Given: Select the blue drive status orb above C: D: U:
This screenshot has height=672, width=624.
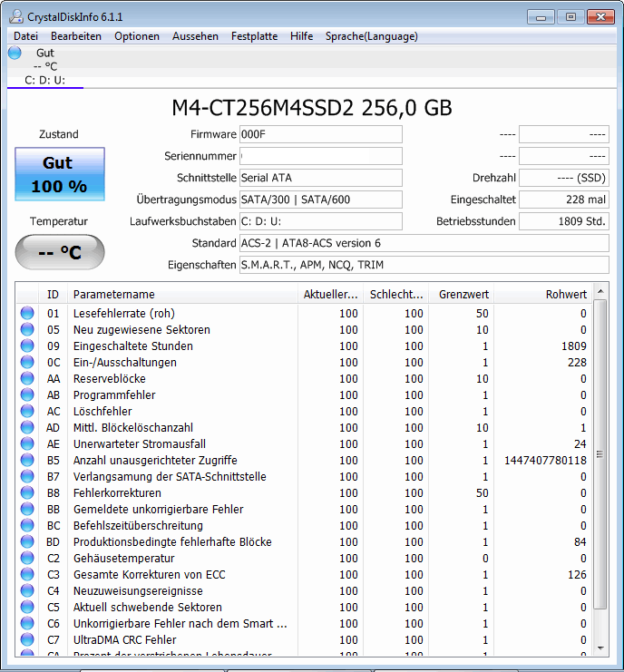Looking at the screenshot, I should [x=15, y=53].
